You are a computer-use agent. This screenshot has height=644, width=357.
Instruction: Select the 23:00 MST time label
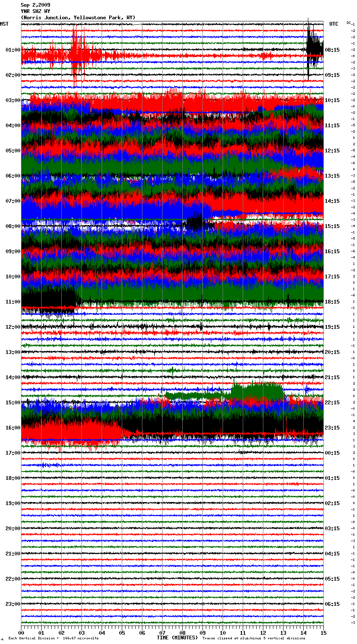(x=13, y=604)
